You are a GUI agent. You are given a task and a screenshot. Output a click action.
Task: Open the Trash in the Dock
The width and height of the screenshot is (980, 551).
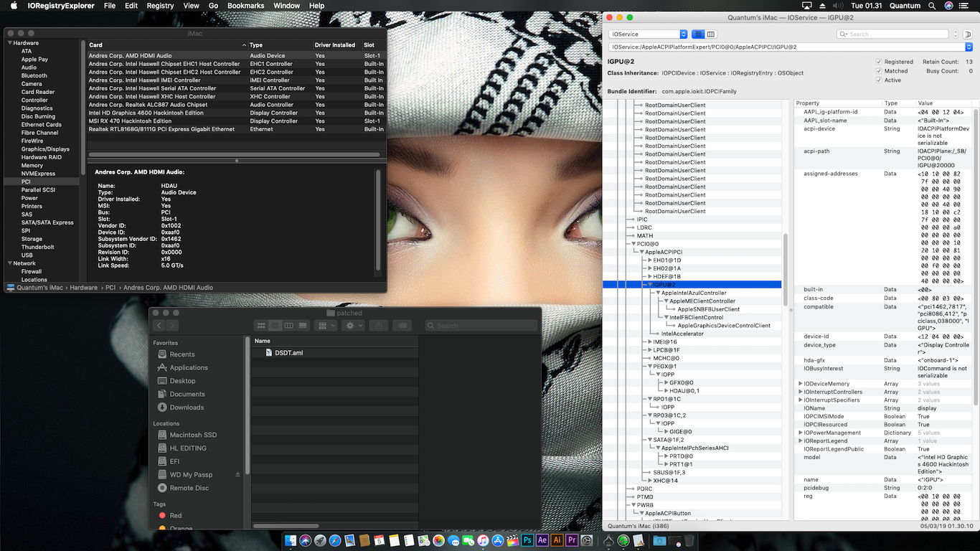[689, 540]
